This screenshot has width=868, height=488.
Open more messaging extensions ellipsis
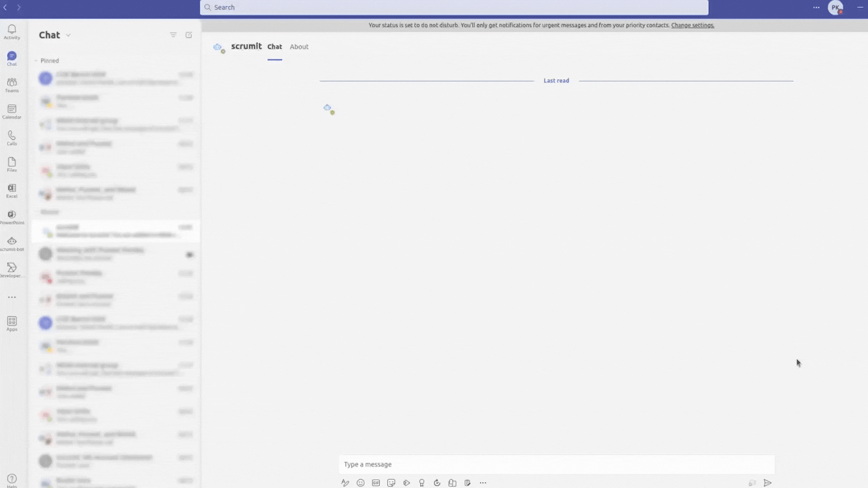click(x=483, y=483)
